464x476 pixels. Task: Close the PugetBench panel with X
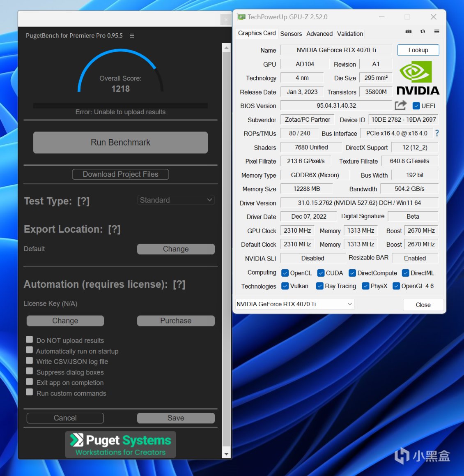click(x=225, y=20)
